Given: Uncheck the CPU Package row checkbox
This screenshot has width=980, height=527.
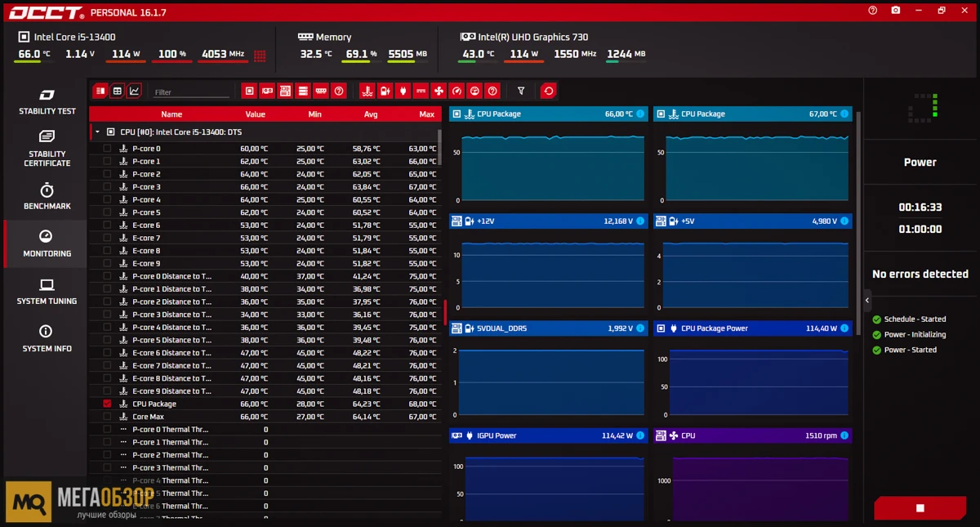Looking at the screenshot, I should [x=107, y=404].
